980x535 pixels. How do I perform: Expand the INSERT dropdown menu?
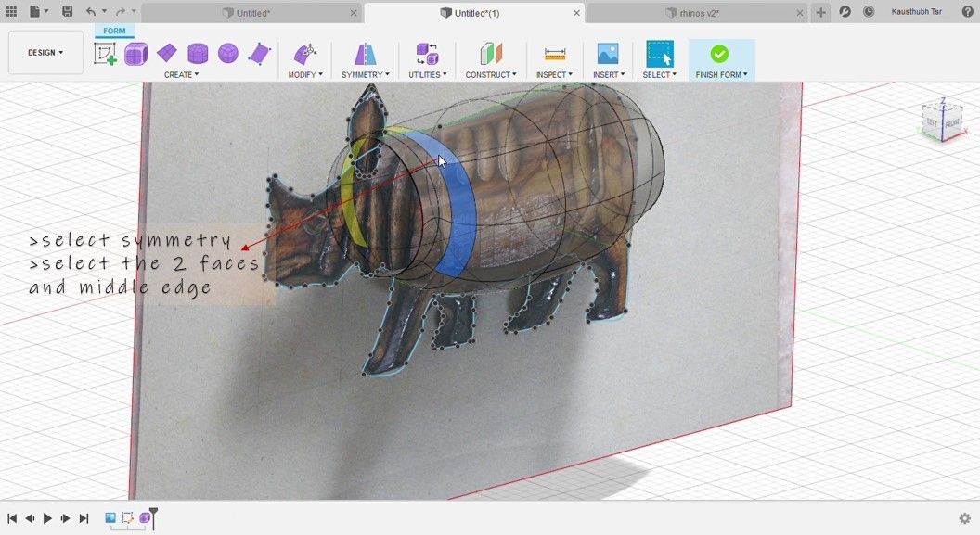click(x=609, y=75)
